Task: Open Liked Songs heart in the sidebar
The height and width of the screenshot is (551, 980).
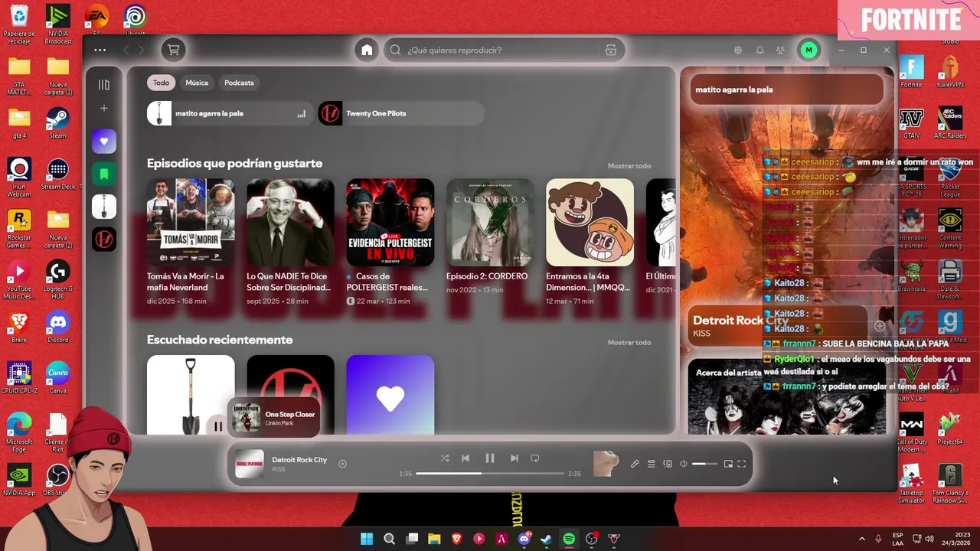Action: tap(104, 141)
